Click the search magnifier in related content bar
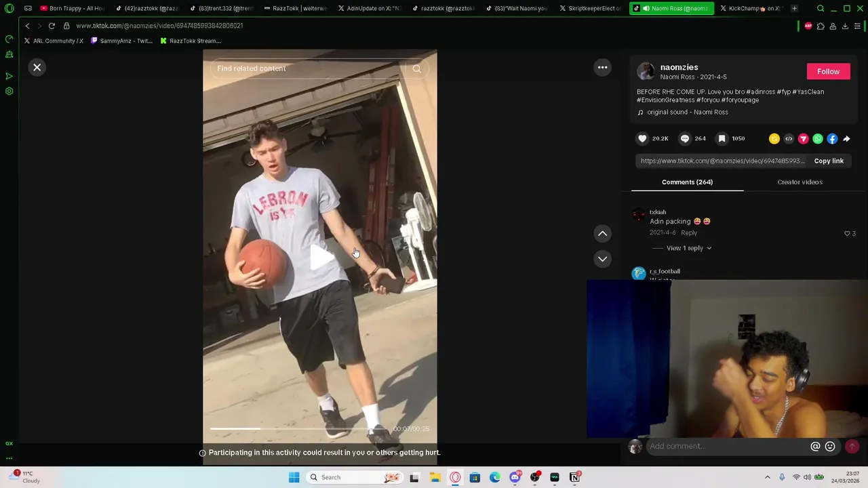 (x=417, y=68)
